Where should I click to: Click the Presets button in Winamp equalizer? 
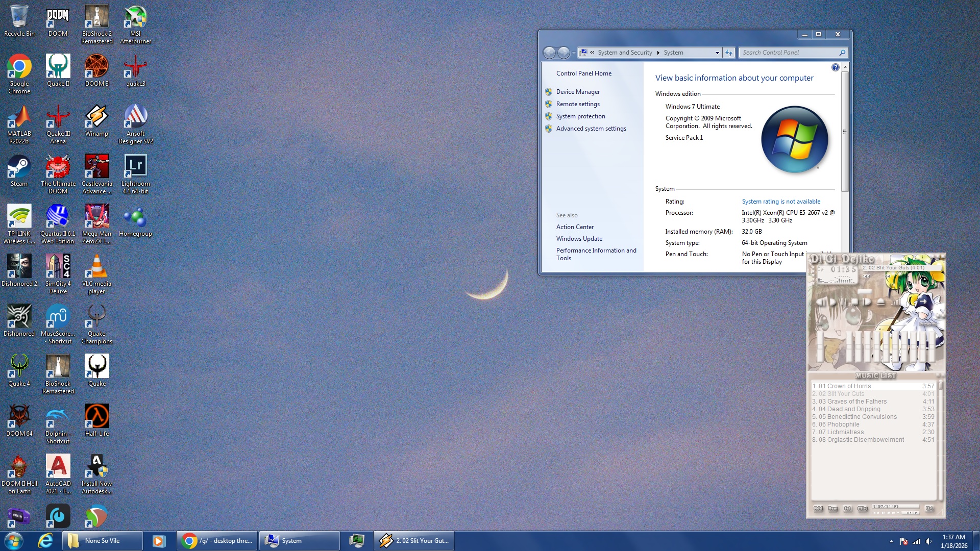click(x=928, y=324)
